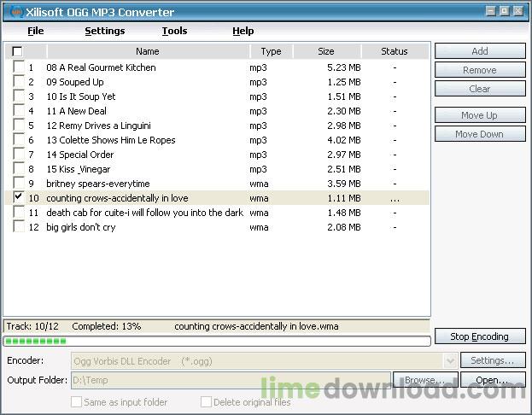Select row 10 Is It Soup Yet

click(x=217, y=96)
